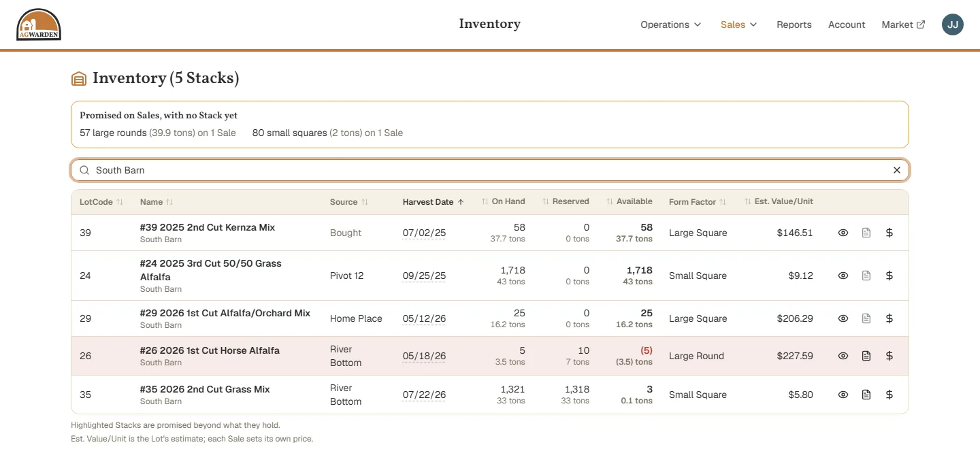Click the 57 large rounds promised entry
This screenshot has height=449, width=980.
pyautogui.click(x=158, y=133)
